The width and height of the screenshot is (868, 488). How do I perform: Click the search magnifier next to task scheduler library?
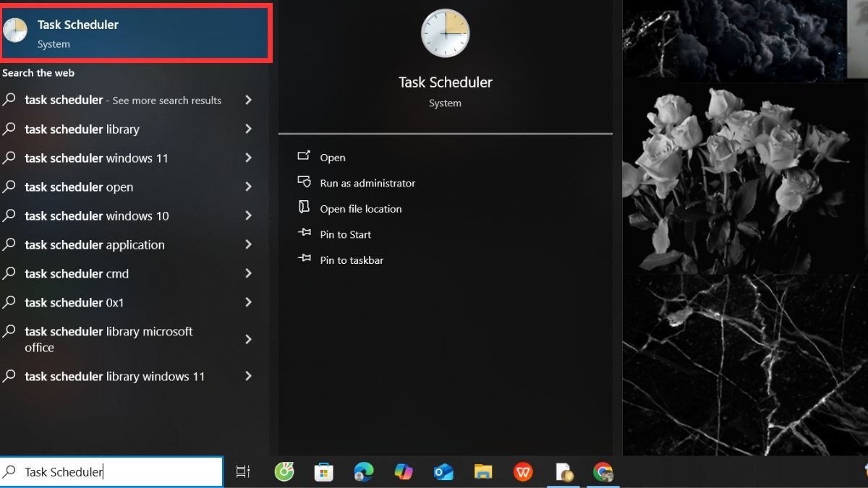(x=10, y=129)
